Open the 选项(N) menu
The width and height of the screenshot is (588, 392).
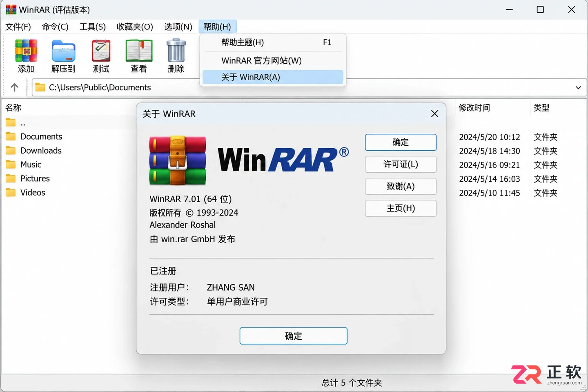(x=178, y=27)
